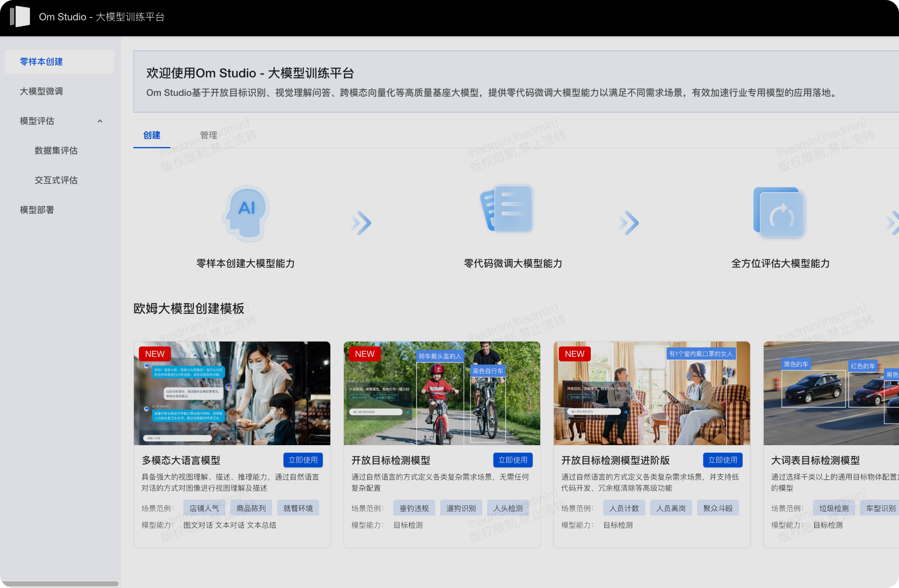Viewport: 899px width, 588px height.
Task: Click 立即使用 for 开放目标检测模型
Action: 513,460
